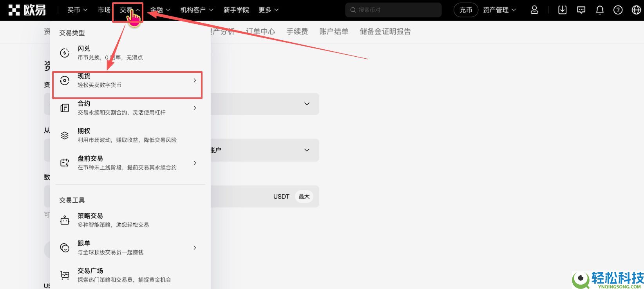The height and width of the screenshot is (289, 644).
Task: Click the 跟单 copy trading icon
Action: tap(65, 248)
